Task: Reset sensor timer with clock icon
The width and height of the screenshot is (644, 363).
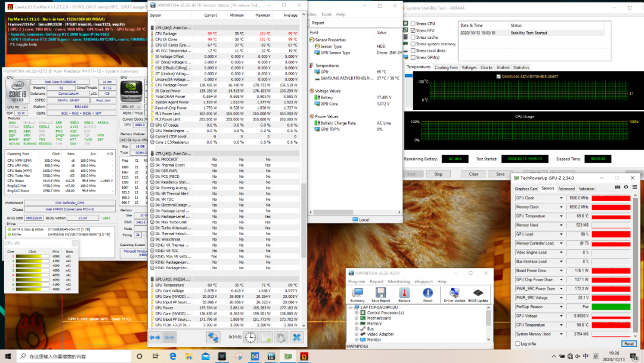Action: point(250,337)
